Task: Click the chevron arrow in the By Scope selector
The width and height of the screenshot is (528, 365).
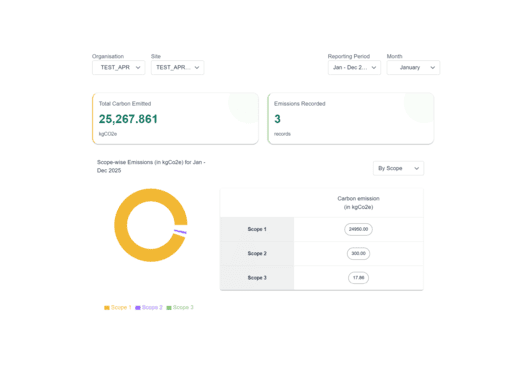Action: [417, 168]
